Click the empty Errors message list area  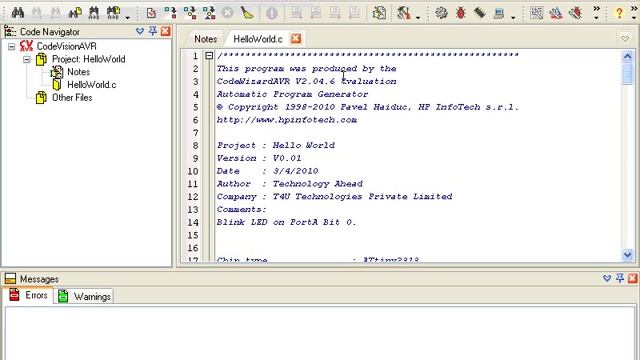click(320, 333)
